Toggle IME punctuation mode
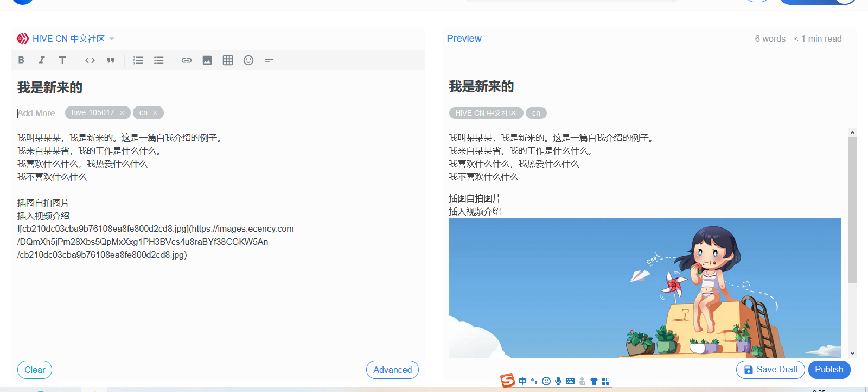 [534, 381]
